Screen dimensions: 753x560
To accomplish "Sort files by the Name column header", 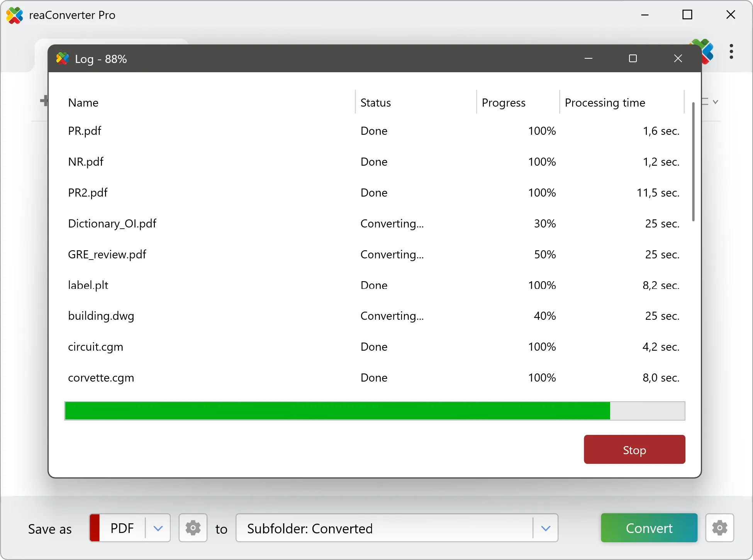I will [83, 102].
